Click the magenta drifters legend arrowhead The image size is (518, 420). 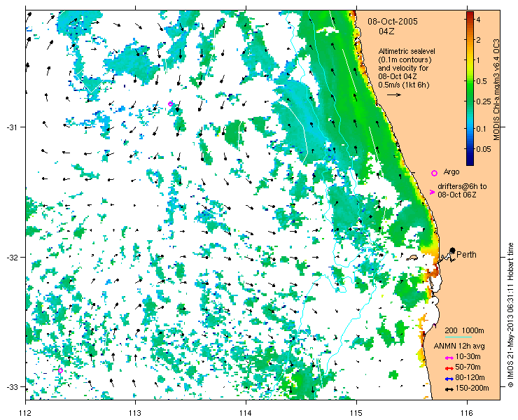(432, 192)
